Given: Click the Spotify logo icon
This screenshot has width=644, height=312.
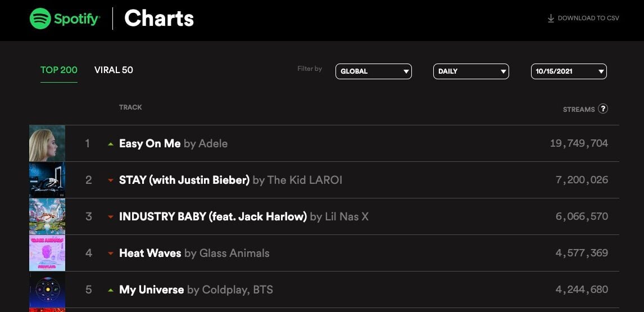Looking at the screenshot, I should [40, 19].
